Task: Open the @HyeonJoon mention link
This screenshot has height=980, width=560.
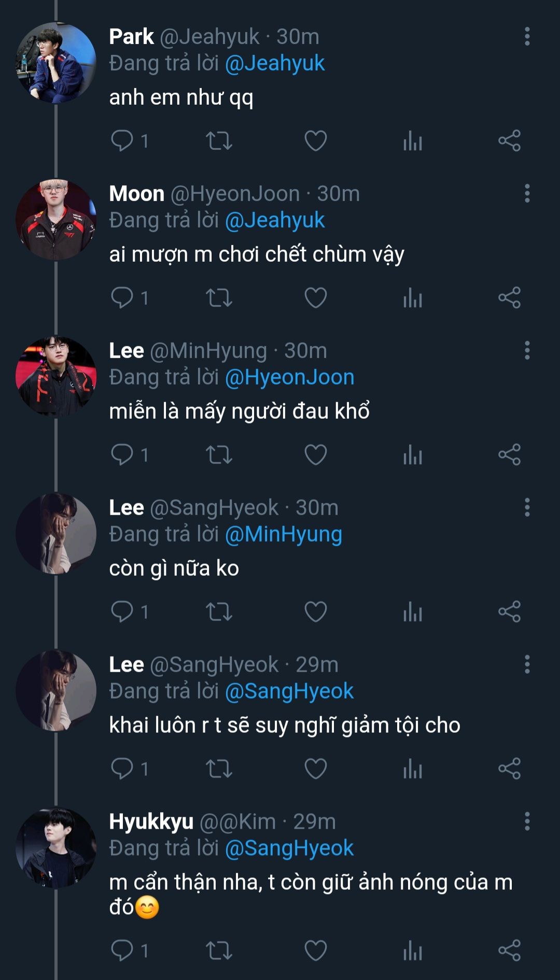Action: coord(289,378)
